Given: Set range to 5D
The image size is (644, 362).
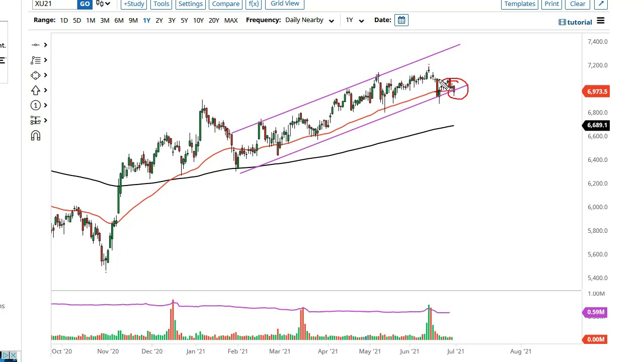Looking at the screenshot, I should 77,20.
